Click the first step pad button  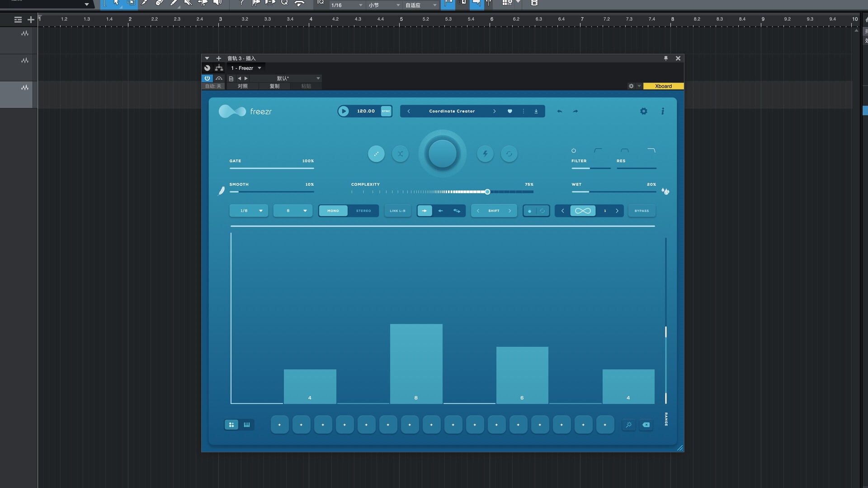point(279,425)
